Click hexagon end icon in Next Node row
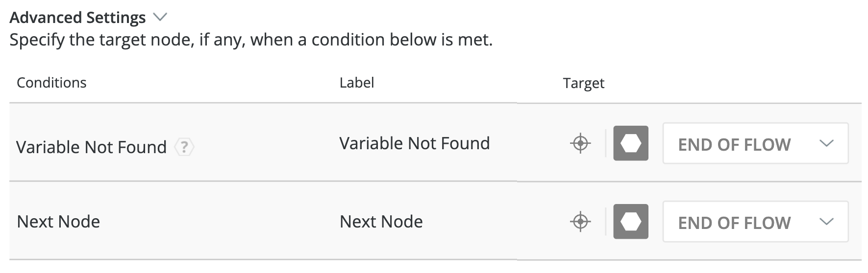Viewport: 868px width, 273px height. click(x=631, y=222)
